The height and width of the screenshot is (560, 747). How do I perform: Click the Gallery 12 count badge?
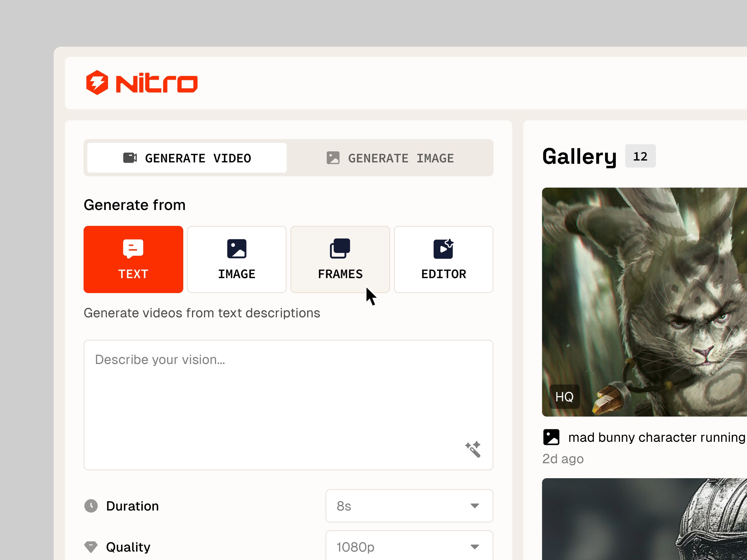click(x=640, y=156)
